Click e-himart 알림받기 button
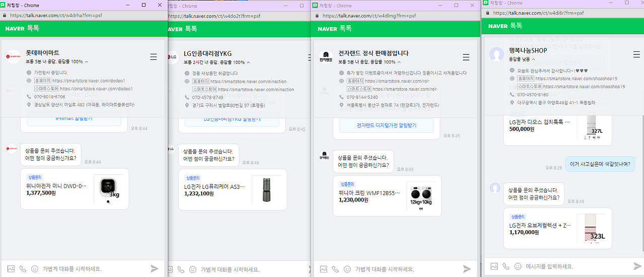The width and height of the screenshot is (644, 277). pos(74,120)
